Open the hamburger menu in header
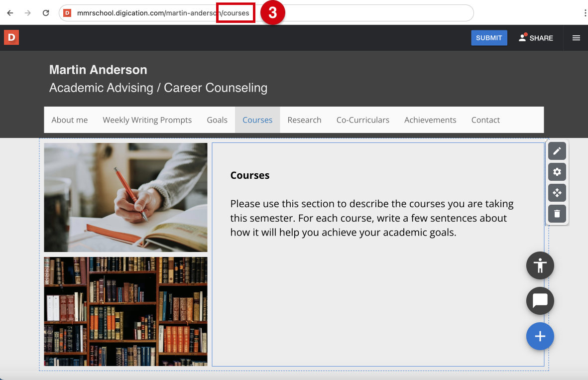 [577, 38]
